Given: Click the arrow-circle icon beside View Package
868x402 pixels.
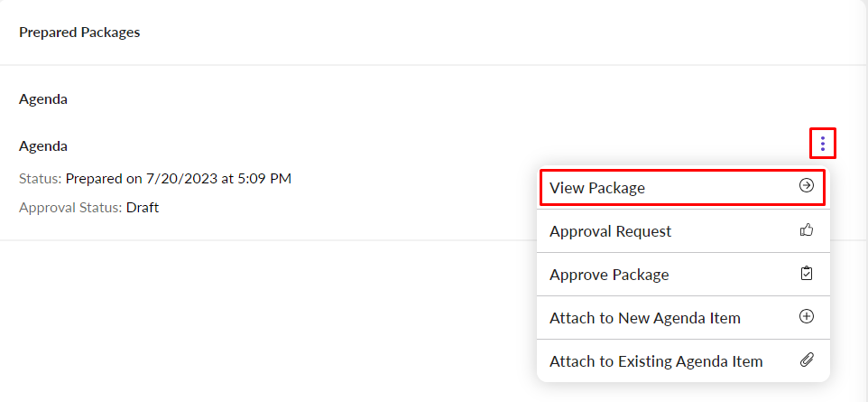Looking at the screenshot, I should [x=807, y=186].
